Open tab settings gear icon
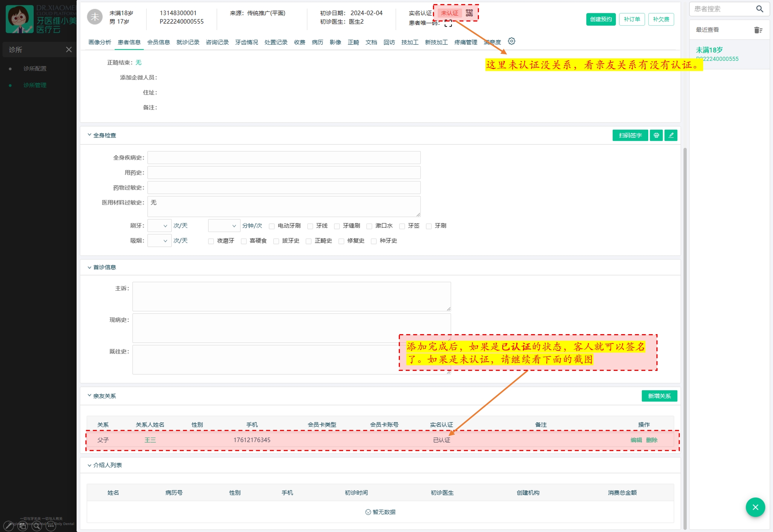This screenshot has height=532, width=773. (x=511, y=41)
